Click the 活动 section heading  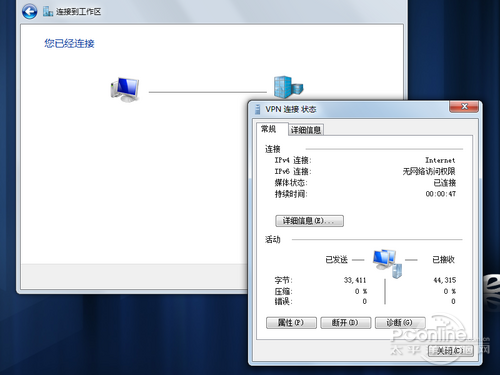click(273, 239)
